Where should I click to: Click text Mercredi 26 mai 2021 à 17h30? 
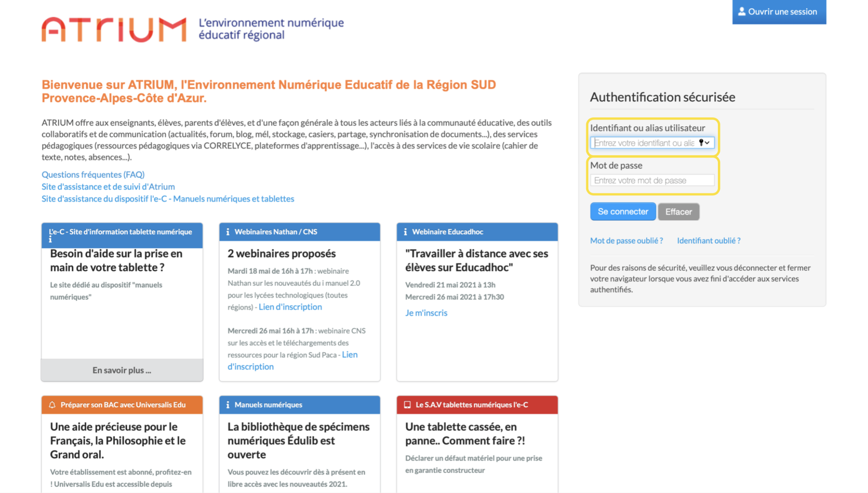(x=455, y=297)
